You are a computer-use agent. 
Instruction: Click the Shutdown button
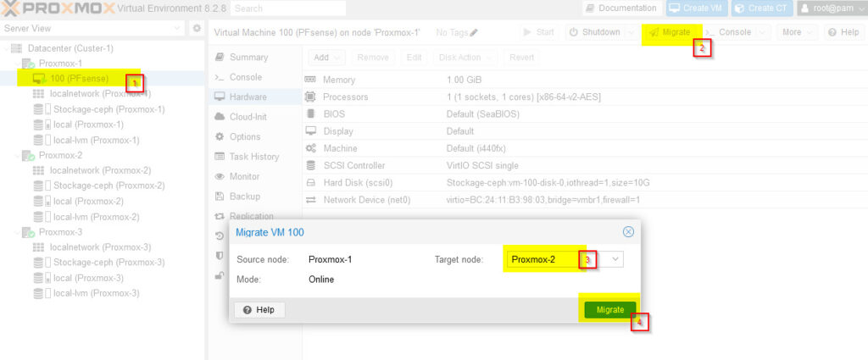pos(596,32)
